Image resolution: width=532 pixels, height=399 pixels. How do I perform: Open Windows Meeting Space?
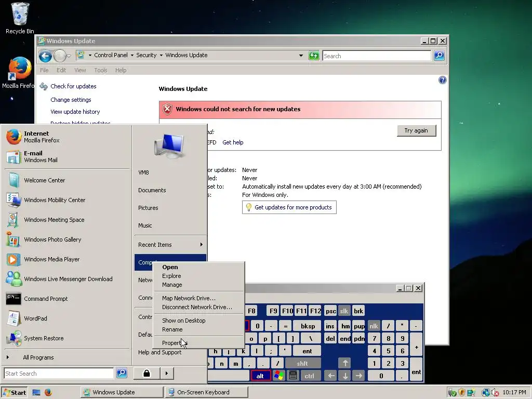(x=67, y=220)
